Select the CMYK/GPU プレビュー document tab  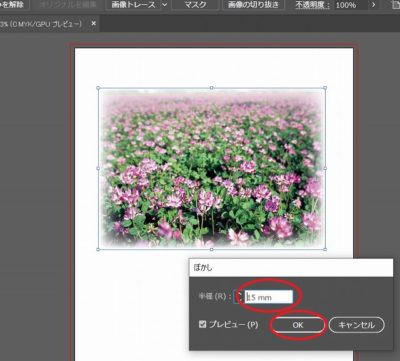tap(42, 24)
